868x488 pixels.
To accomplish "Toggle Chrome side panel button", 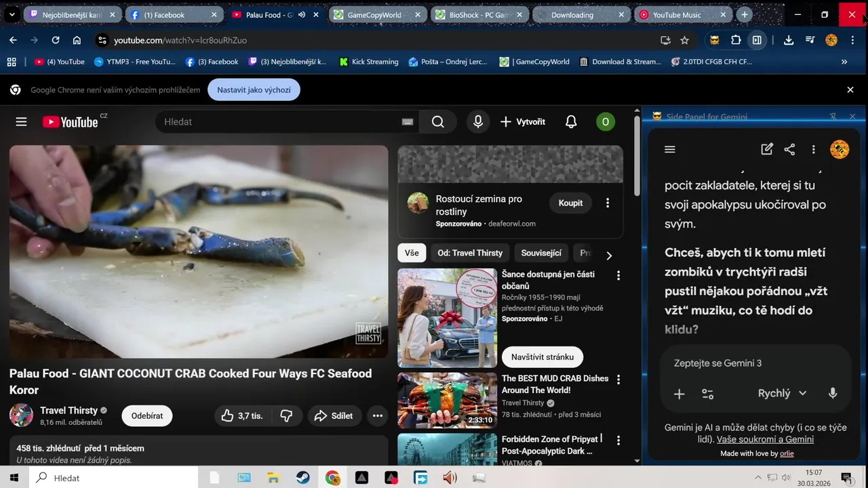I will tap(757, 40).
